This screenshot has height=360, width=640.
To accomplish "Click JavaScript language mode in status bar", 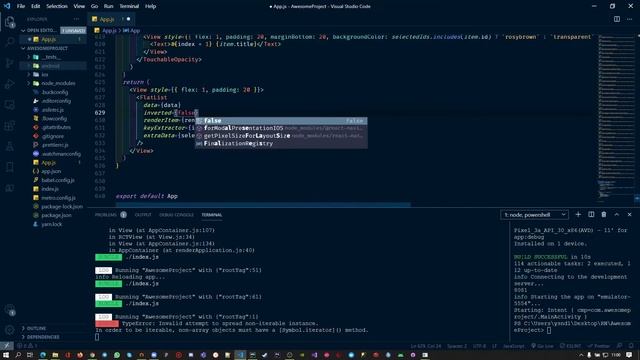I will click(513, 346).
